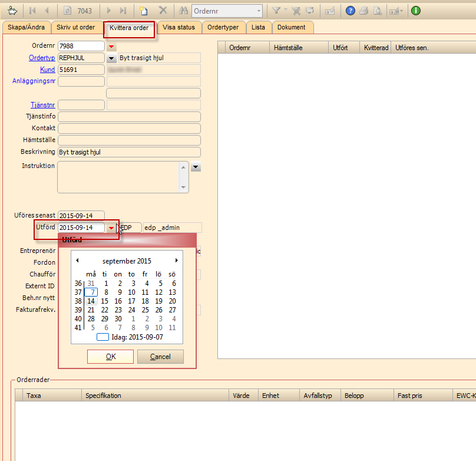Click the green info icon
Viewport: 476px width, 461px height.
coord(416,11)
